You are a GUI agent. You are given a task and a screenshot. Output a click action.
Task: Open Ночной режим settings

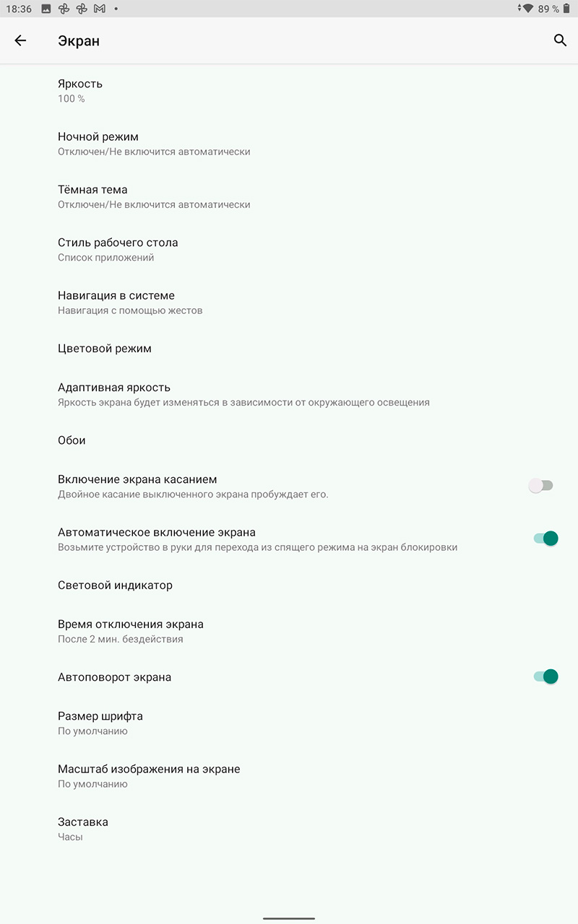(98, 144)
